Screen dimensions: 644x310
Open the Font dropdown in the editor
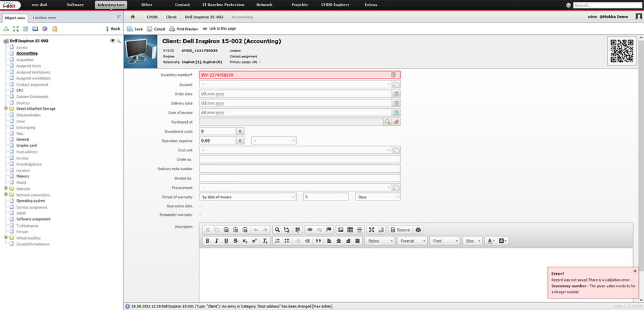click(x=445, y=240)
